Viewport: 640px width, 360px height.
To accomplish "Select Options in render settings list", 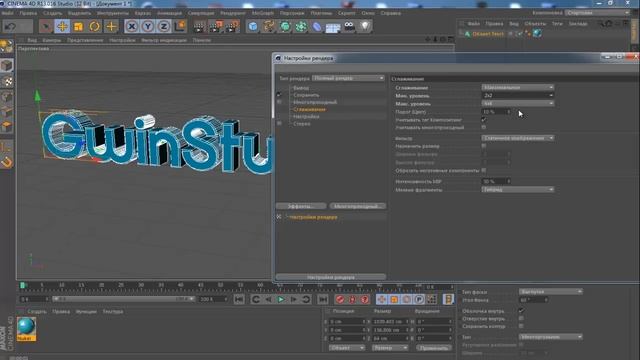I will tap(306, 117).
